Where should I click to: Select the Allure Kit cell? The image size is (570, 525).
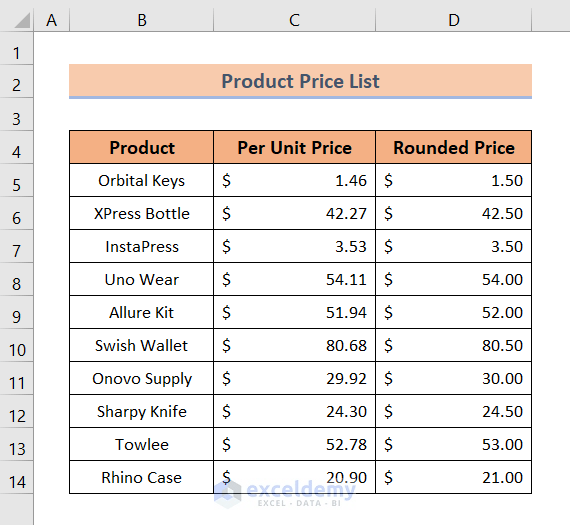[141, 312]
